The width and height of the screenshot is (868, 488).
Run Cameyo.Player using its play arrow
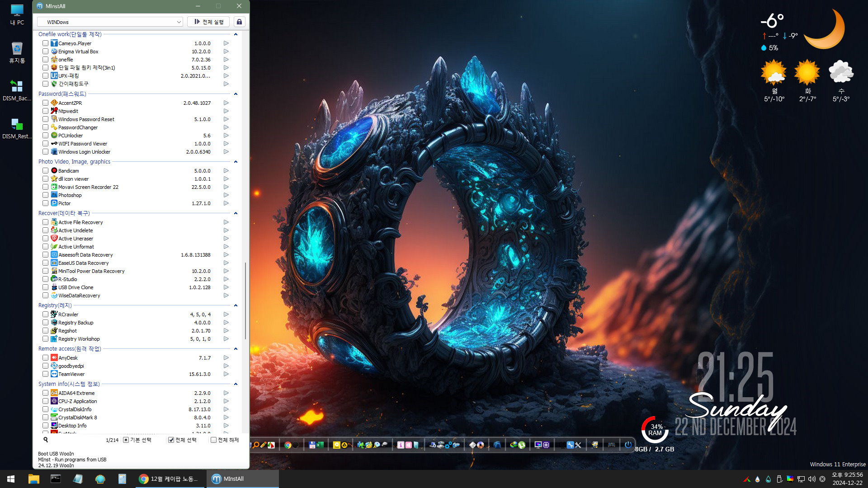(x=226, y=43)
